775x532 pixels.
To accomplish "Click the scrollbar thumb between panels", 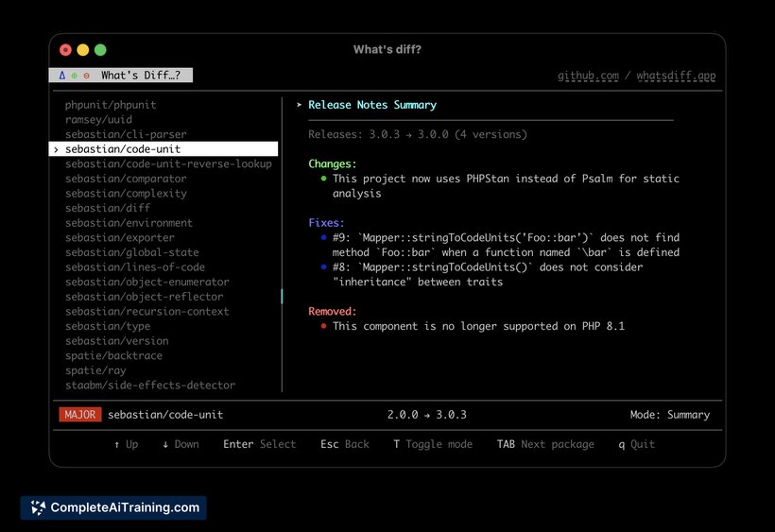I will click(x=282, y=297).
